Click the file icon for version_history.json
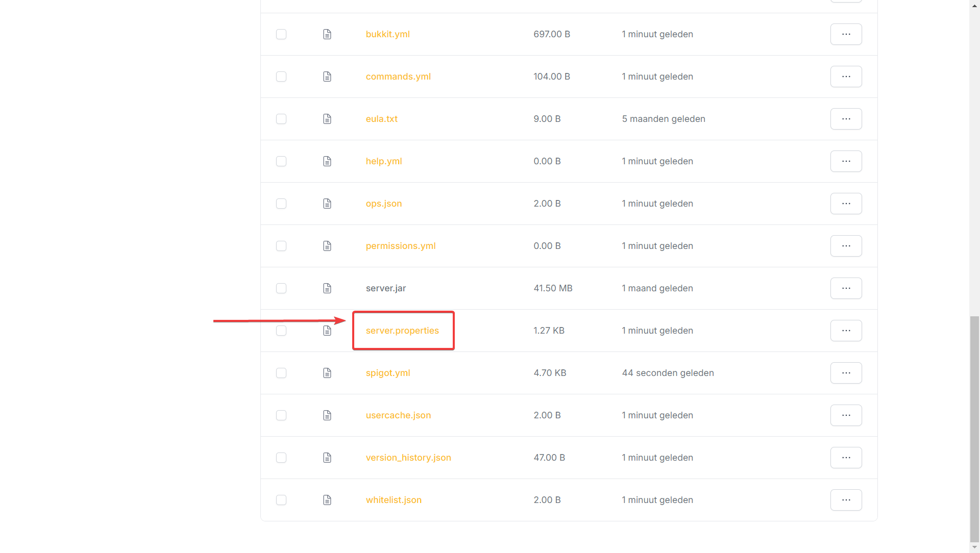 coord(327,458)
